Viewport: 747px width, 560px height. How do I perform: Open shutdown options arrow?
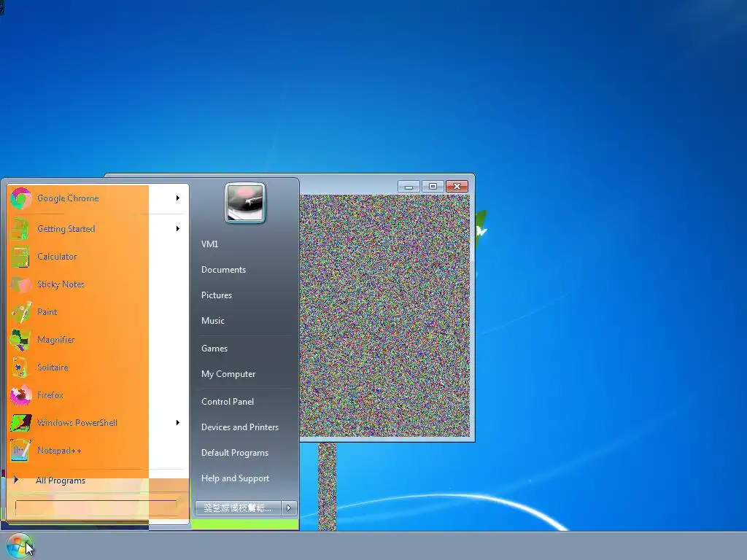pos(289,508)
